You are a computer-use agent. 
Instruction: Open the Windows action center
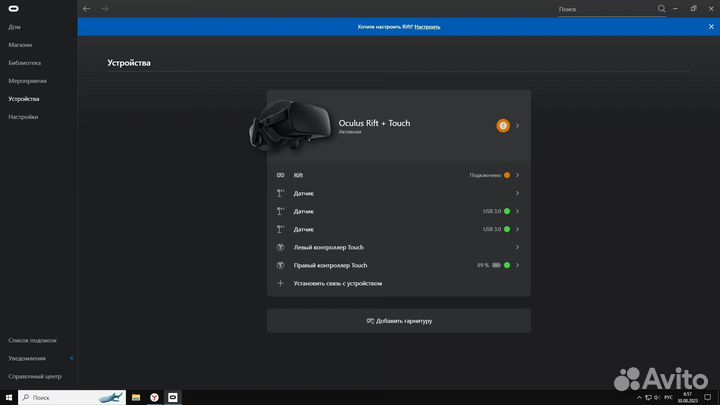[x=708, y=398]
